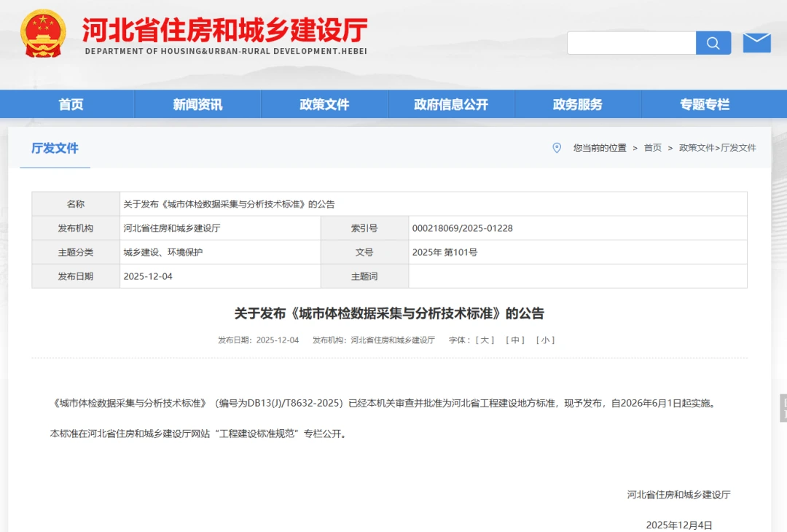Set font size to 大

[x=485, y=340]
